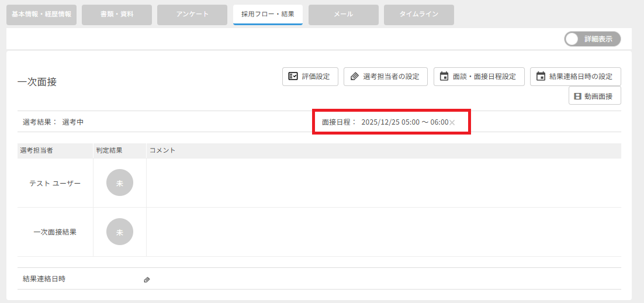Viewport: 644px width, 303px height.
Task: Click the comment cell for テスト ユーザー
Action: pos(383,183)
